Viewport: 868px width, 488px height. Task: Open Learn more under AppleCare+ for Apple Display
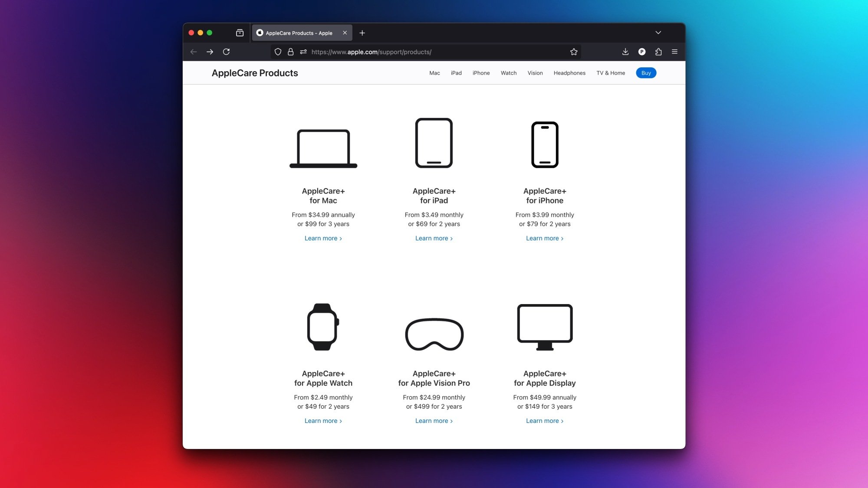click(x=545, y=421)
